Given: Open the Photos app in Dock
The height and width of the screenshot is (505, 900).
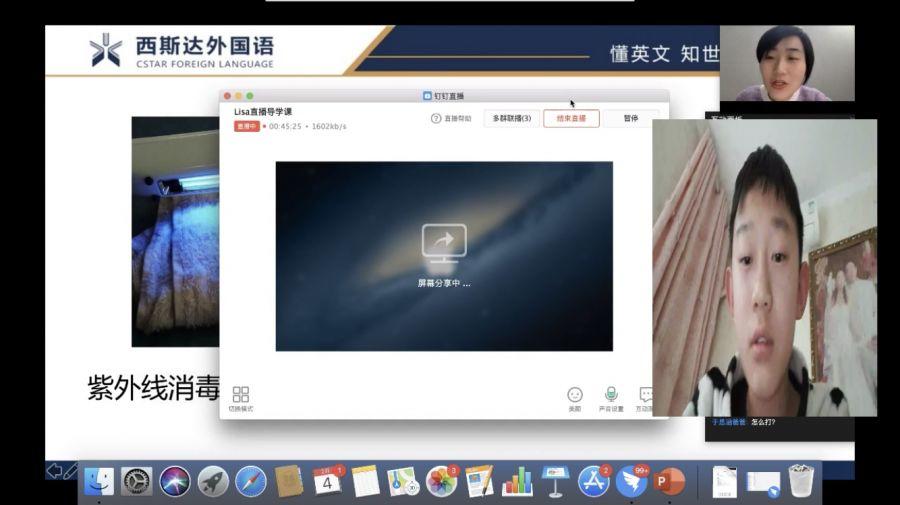Looking at the screenshot, I should click(x=441, y=481).
